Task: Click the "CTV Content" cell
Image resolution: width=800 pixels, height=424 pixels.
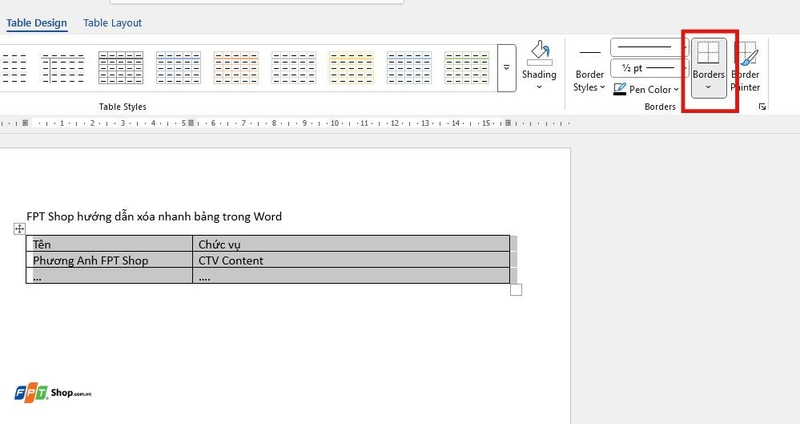Action: tap(351, 260)
